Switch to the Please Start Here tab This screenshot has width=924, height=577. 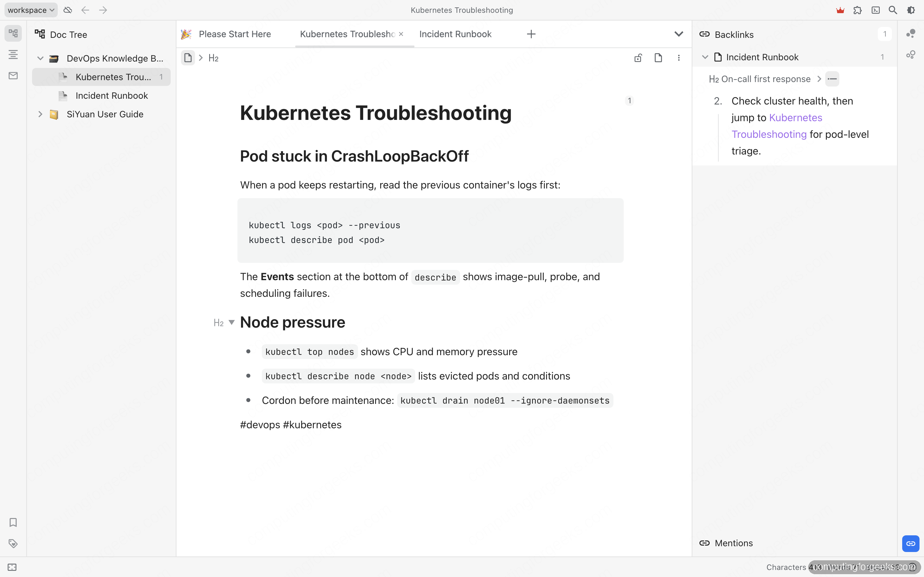235,34
